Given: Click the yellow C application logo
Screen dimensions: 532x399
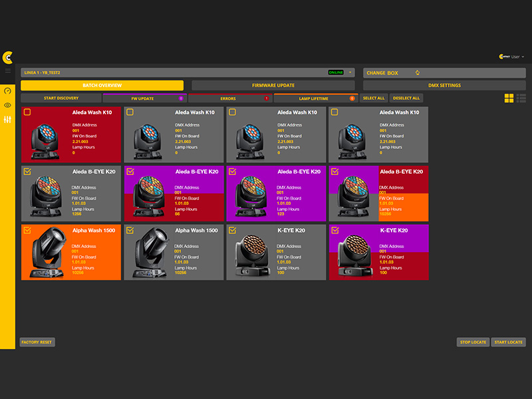Looking at the screenshot, I should tap(7, 57).
